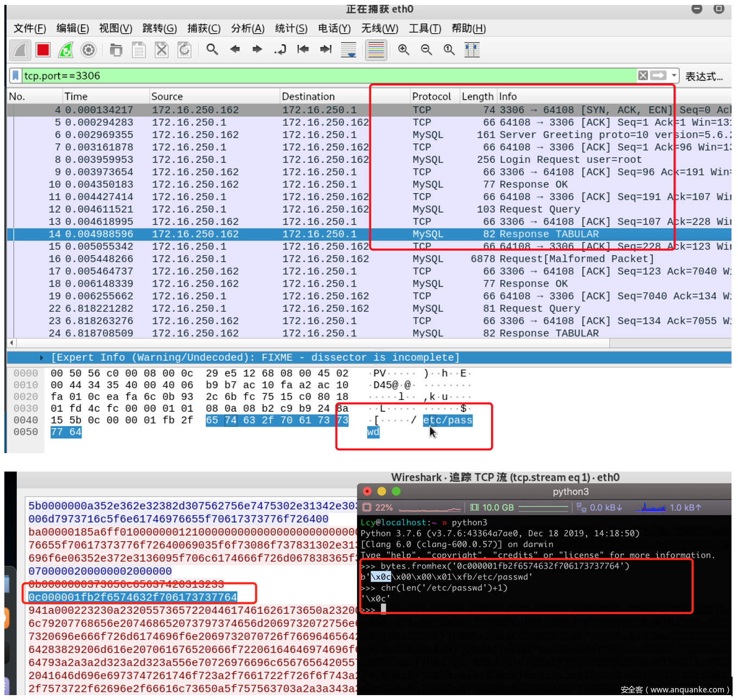
Task: Click the red close dot of python3 terminal
Action: click(x=367, y=491)
